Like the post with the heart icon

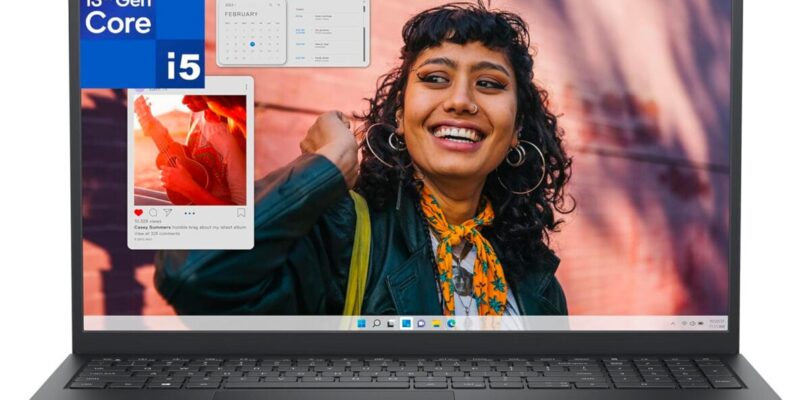pos(138,212)
